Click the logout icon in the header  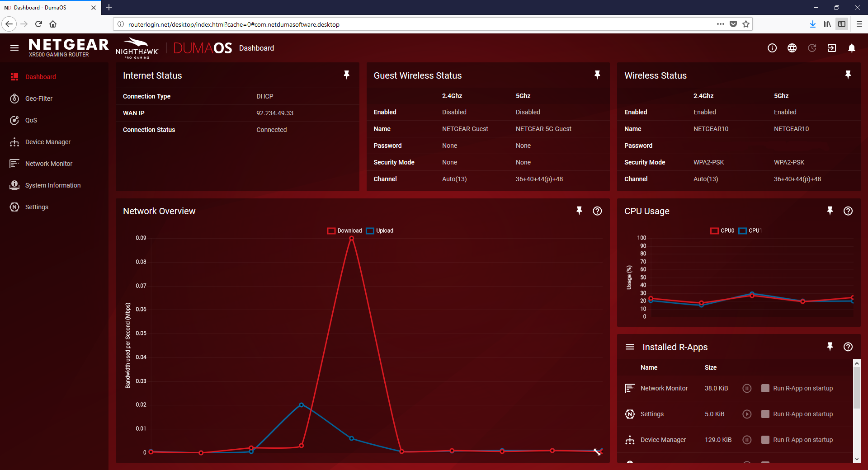[x=832, y=48]
